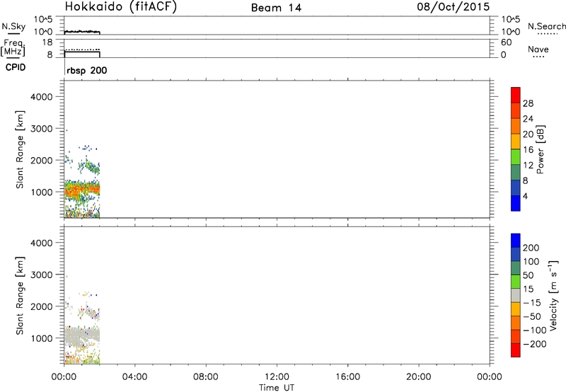Click the 12:00 time axis tick label
The image size is (566, 392).
(277, 377)
